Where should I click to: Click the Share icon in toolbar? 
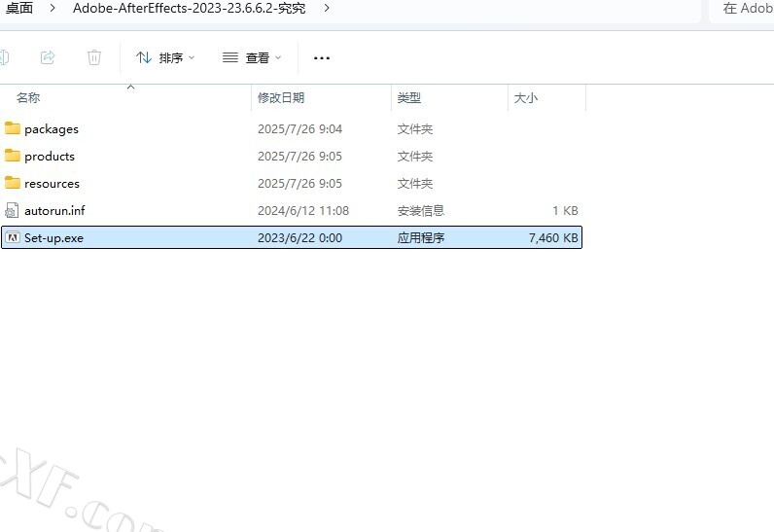(48, 57)
